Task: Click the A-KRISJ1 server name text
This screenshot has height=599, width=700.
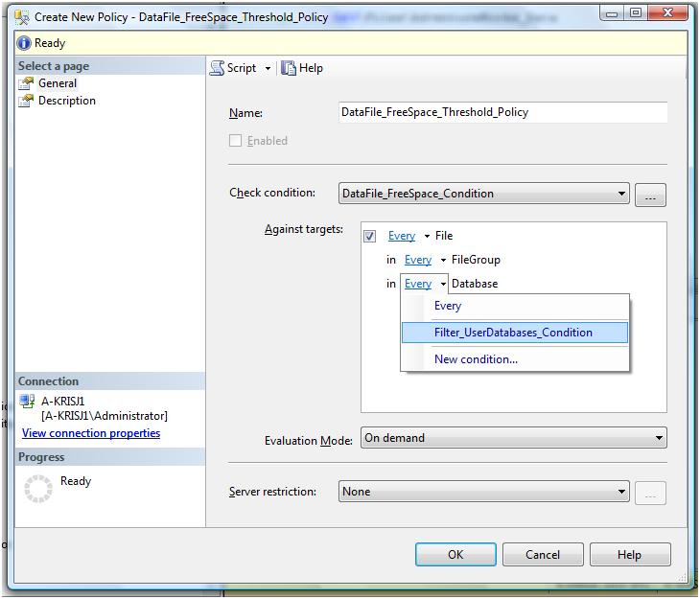Action: coord(63,401)
